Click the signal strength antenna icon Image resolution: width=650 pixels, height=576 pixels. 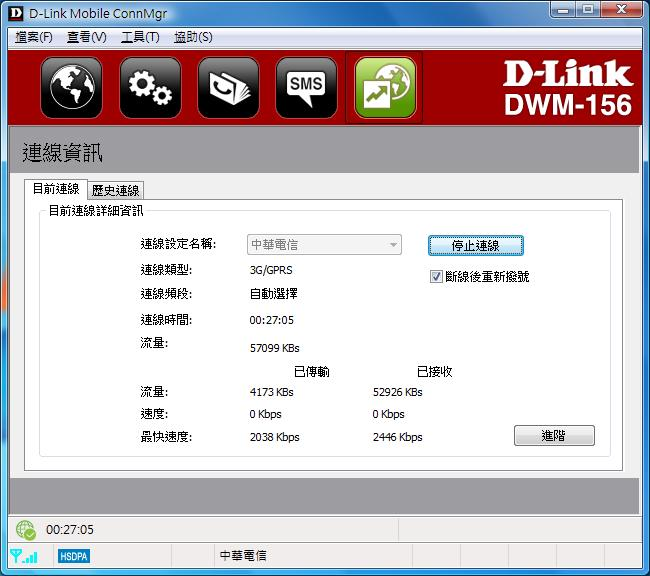24,556
